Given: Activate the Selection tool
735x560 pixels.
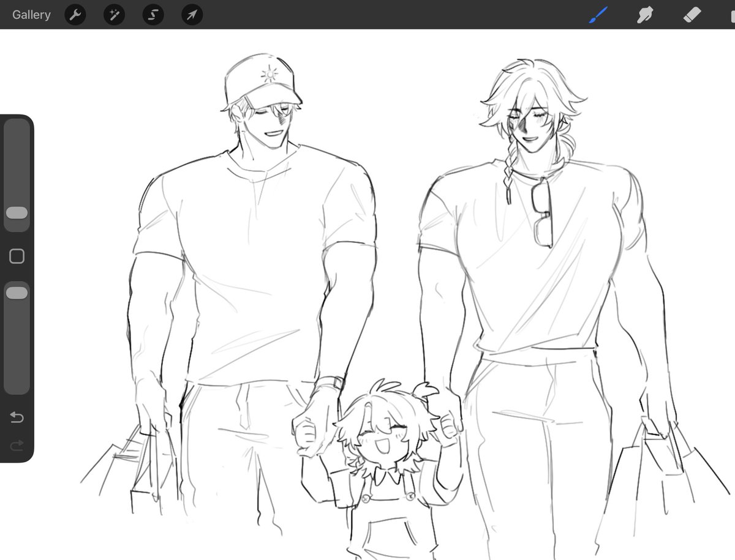Looking at the screenshot, I should [x=153, y=15].
